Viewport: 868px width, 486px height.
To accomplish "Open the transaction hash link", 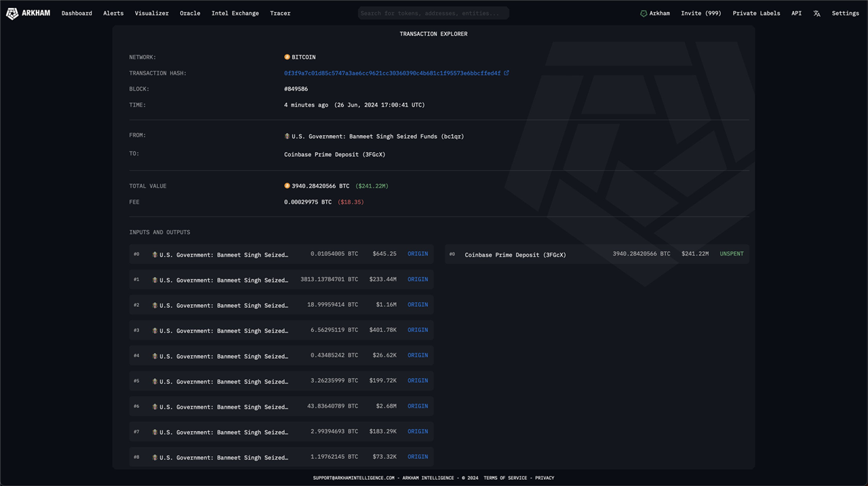I will [392, 73].
